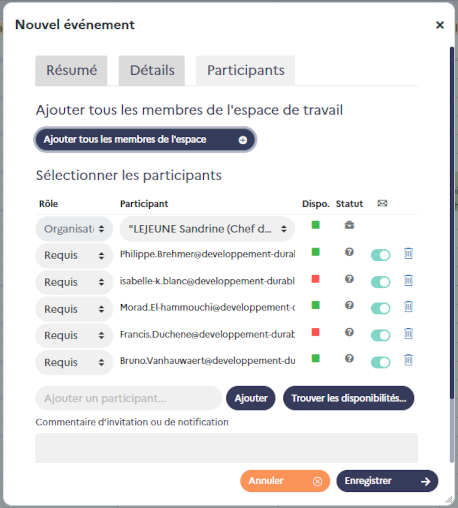Delete Bruno.Vanhauwaert via trash icon

point(408,360)
